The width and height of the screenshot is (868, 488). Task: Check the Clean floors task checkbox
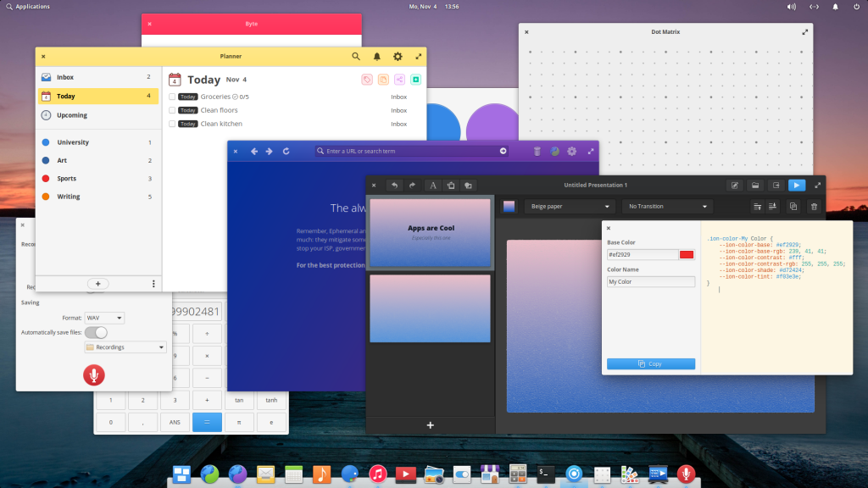click(x=172, y=110)
